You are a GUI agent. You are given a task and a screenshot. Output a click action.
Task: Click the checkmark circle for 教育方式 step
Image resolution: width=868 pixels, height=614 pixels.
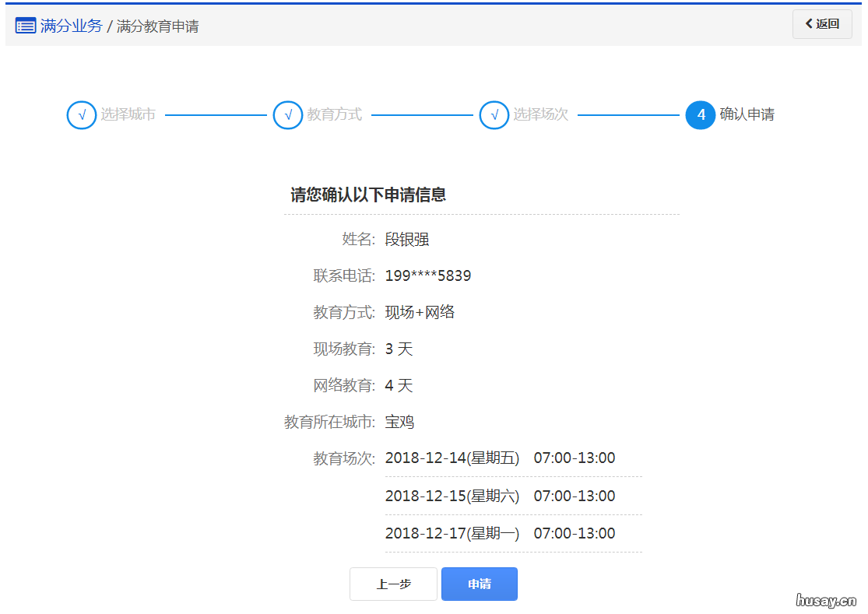click(288, 114)
